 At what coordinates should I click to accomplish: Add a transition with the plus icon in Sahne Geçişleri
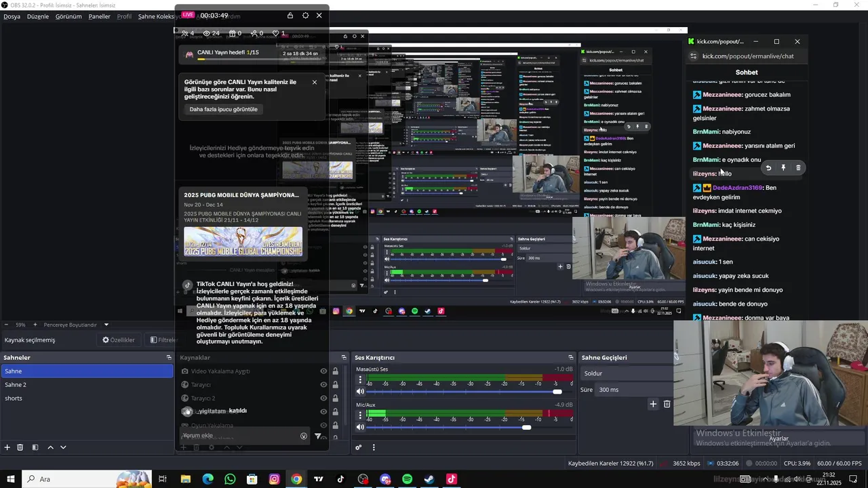click(x=653, y=404)
